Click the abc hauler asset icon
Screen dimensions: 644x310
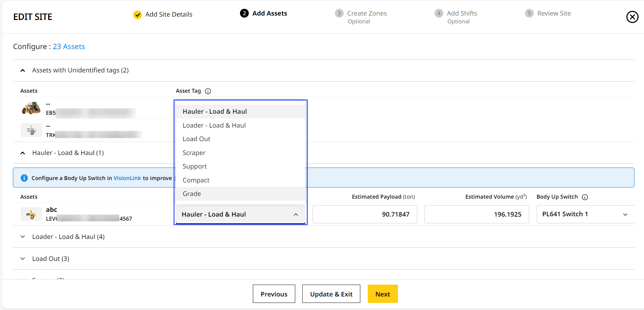(31, 214)
